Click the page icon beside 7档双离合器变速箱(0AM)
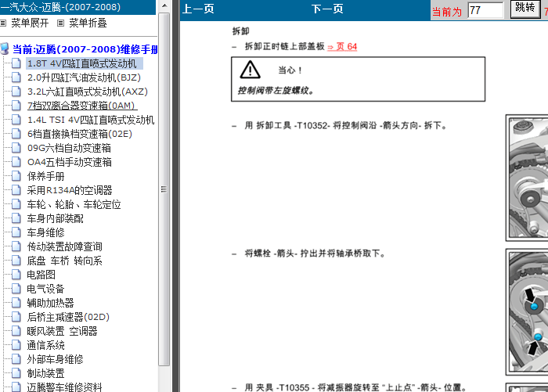 point(16,106)
